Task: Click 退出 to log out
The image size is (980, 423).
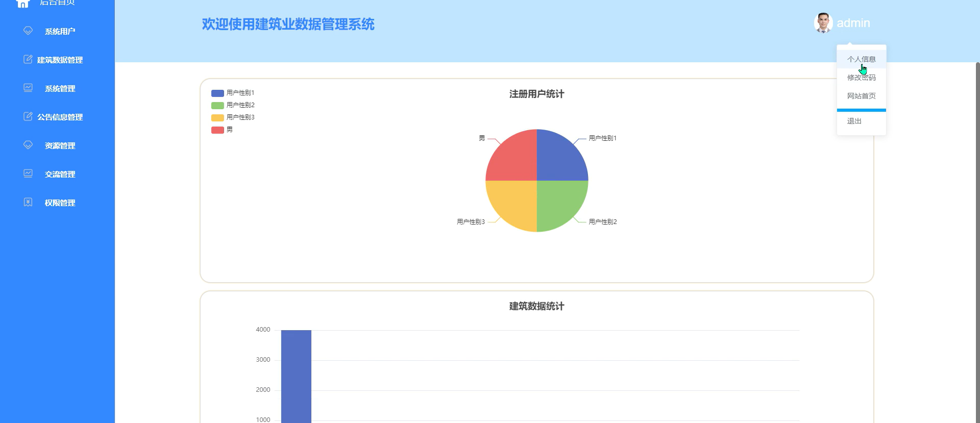Action: tap(862, 121)
